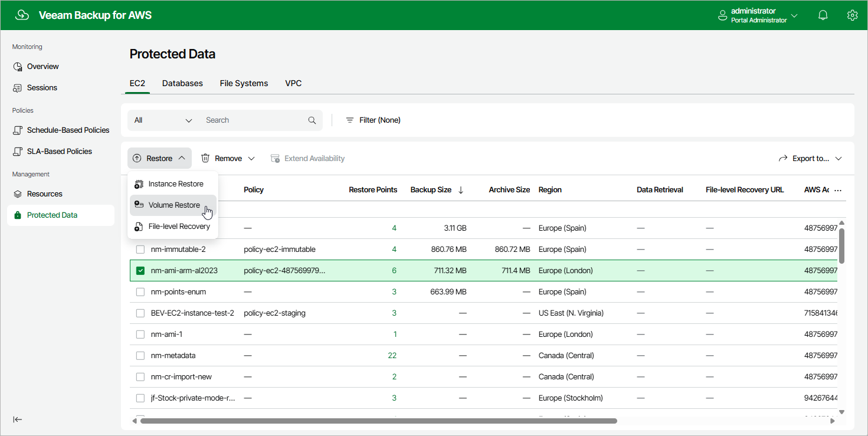Viewport: 868px width, 436px height.
Task: Open the Remove dropdown menu
Action: pos(228,158)
